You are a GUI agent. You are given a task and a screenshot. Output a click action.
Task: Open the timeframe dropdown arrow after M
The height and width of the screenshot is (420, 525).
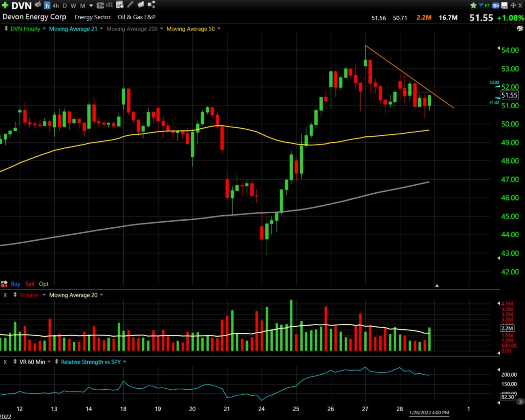91,6
